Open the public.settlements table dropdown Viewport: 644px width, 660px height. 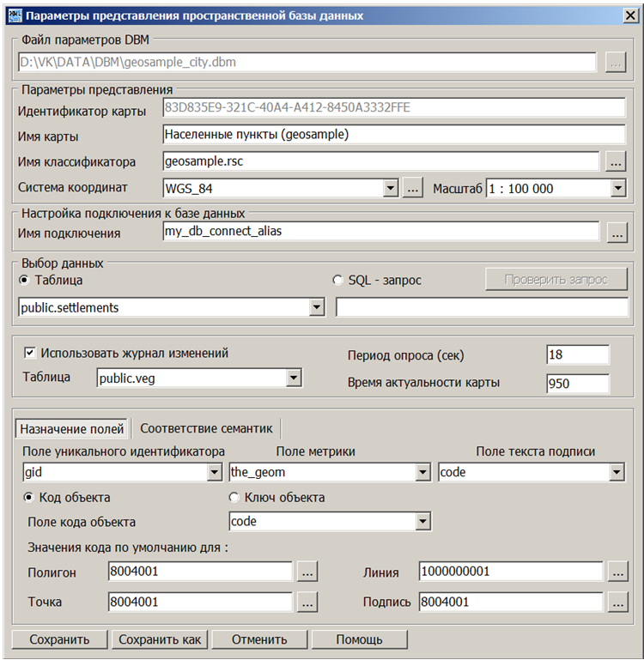(316, 307)
